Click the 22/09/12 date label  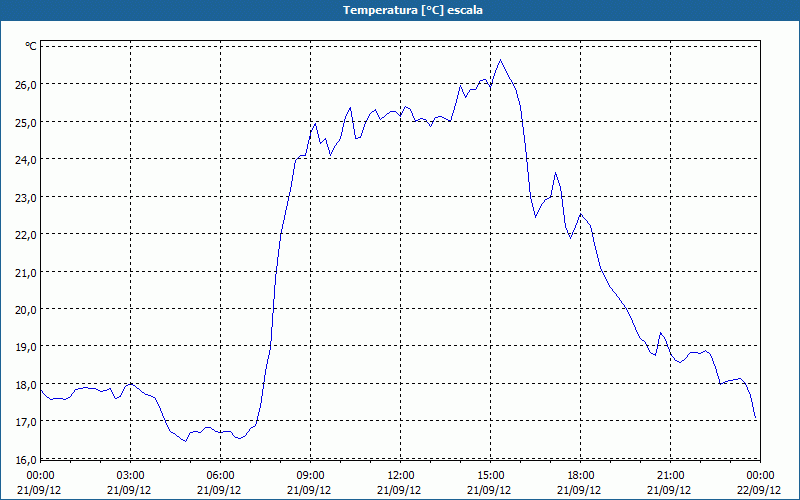pos(760,490)
